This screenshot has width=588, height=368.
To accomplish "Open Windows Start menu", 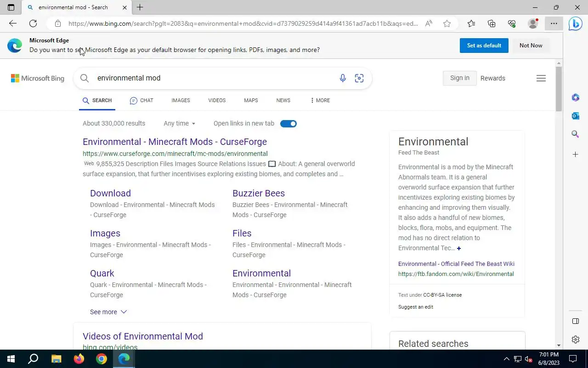I will [x=11, y=359].
